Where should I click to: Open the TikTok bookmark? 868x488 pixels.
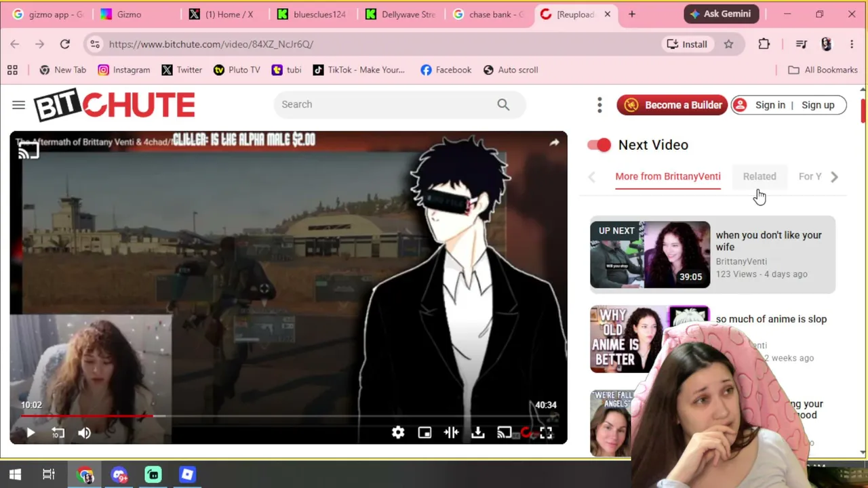tap(359, 70)
